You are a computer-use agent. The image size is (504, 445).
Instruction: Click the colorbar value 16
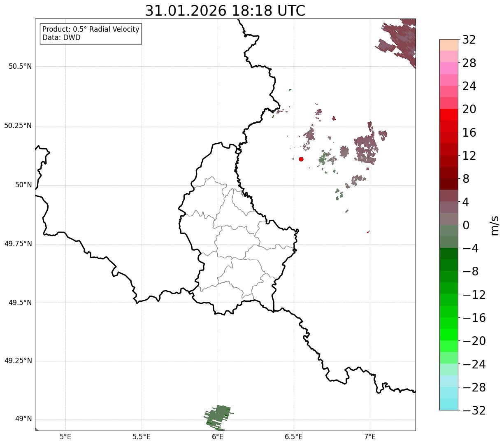point(469,133)
